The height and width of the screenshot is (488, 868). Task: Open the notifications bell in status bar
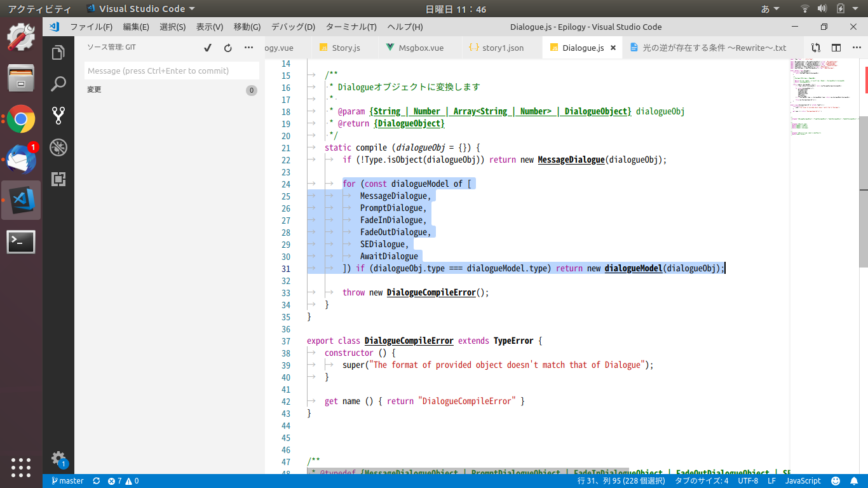coord(855,481)
